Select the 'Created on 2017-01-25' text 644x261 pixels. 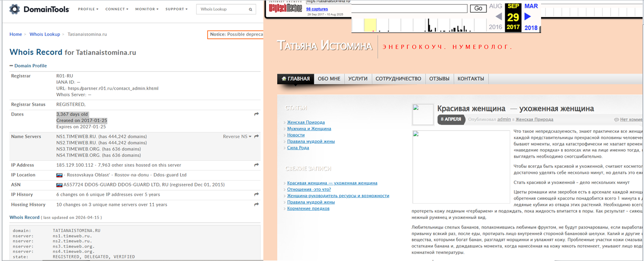[82, 120]
